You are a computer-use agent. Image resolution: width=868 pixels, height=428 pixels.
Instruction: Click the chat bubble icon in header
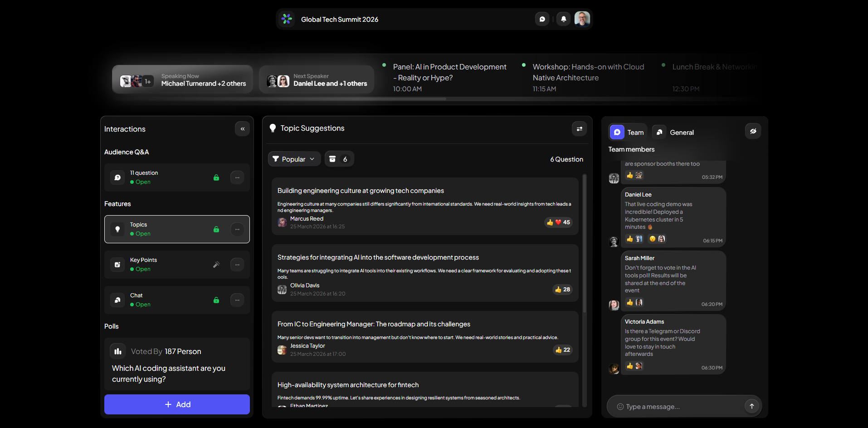(542, 19)
